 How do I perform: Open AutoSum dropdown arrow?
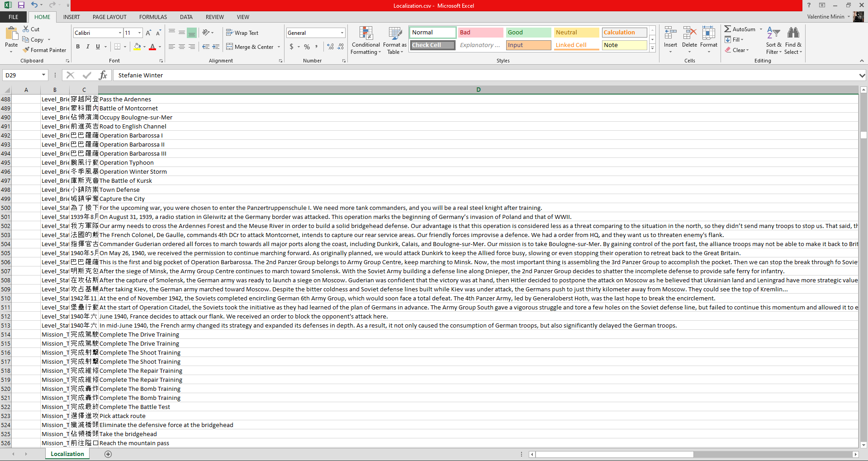(761, 29)
